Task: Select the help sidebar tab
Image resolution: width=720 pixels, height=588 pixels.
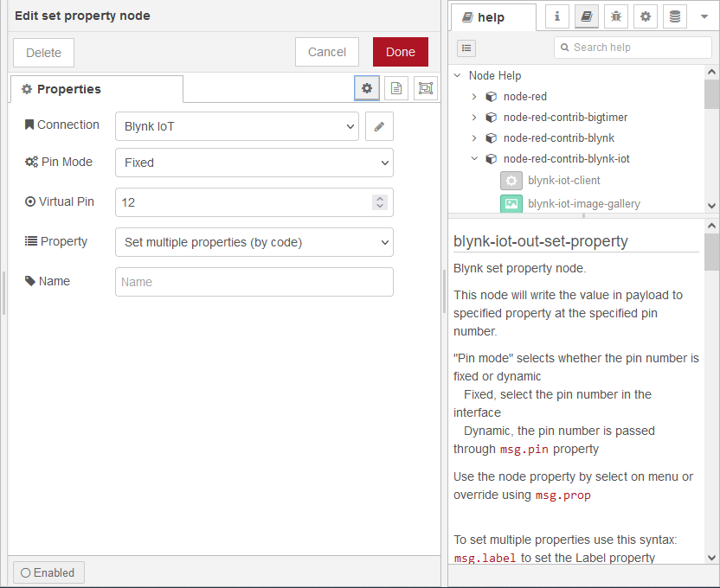Action: (x=493, y=17)
